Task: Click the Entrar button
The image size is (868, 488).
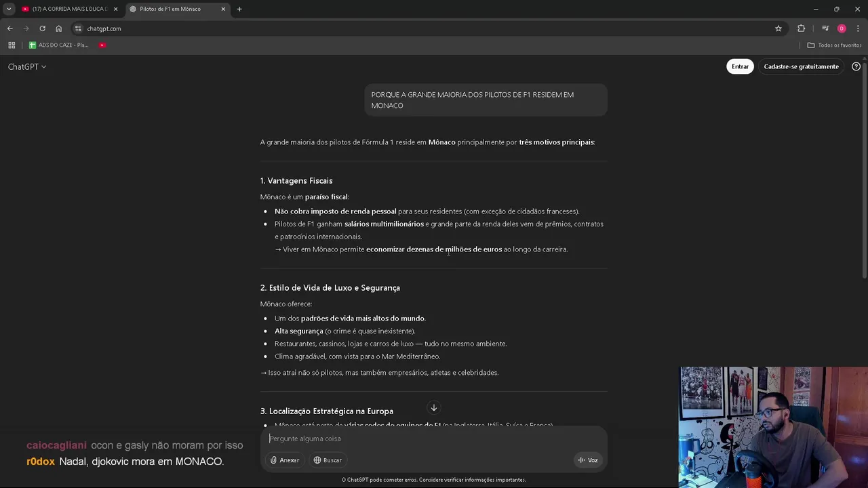Action: point(740,66)
